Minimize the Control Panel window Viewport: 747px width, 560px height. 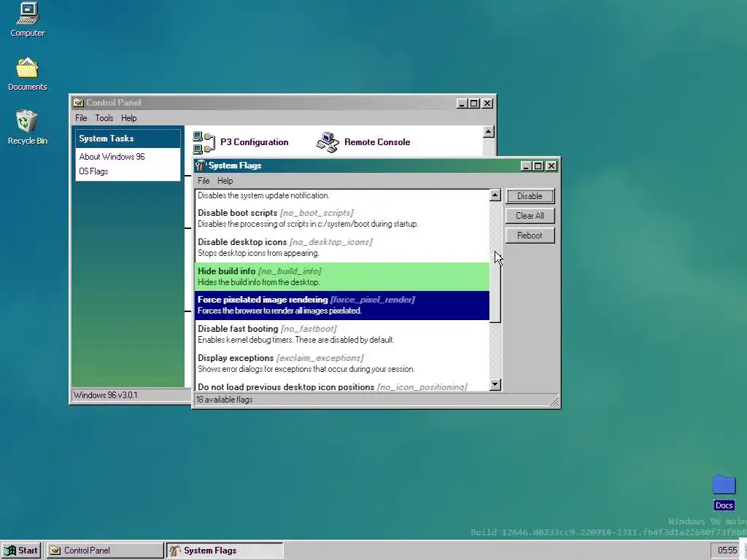(462, 104)
